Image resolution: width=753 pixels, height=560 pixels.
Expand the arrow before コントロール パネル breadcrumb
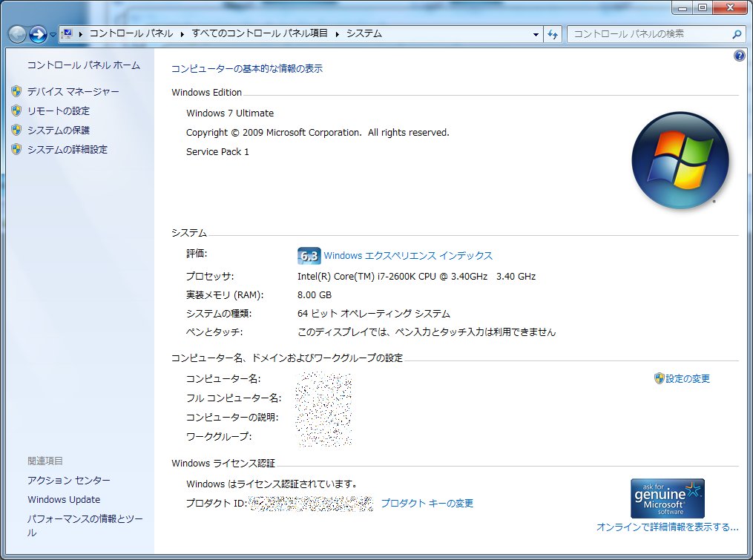pos(81,33)
